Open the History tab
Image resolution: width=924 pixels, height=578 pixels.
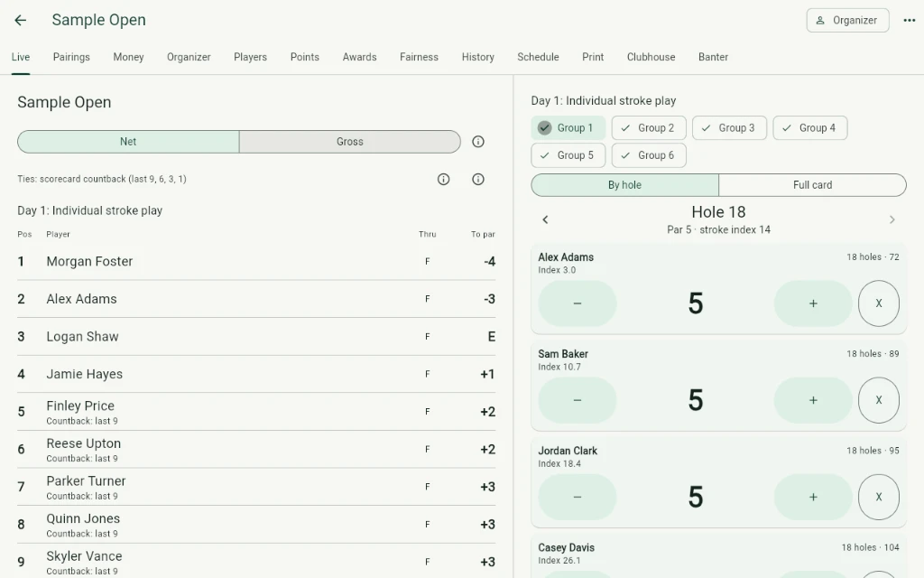(478, 57)
